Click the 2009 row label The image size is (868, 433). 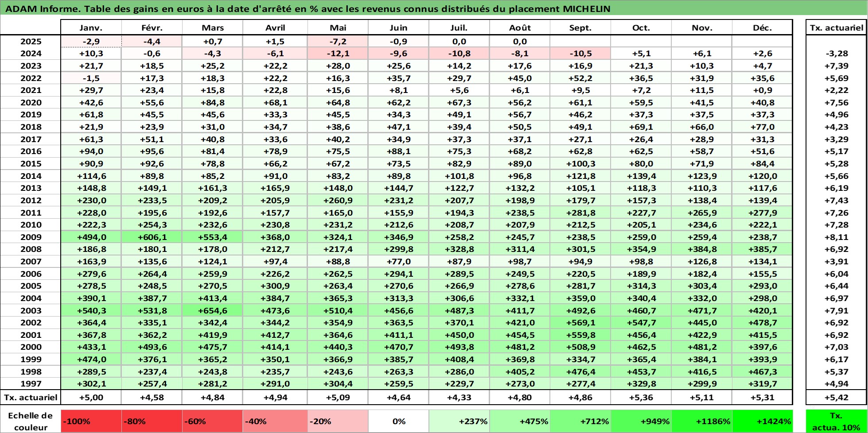click(x=31, y=237)
